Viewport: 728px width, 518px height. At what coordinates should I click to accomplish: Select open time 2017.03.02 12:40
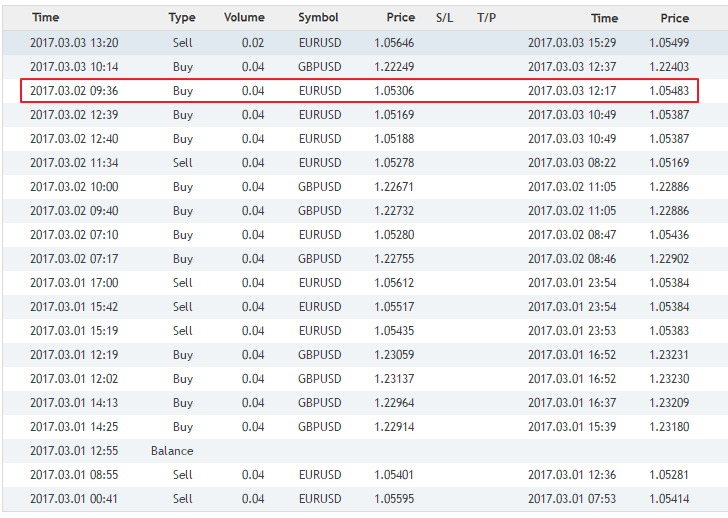74,139
